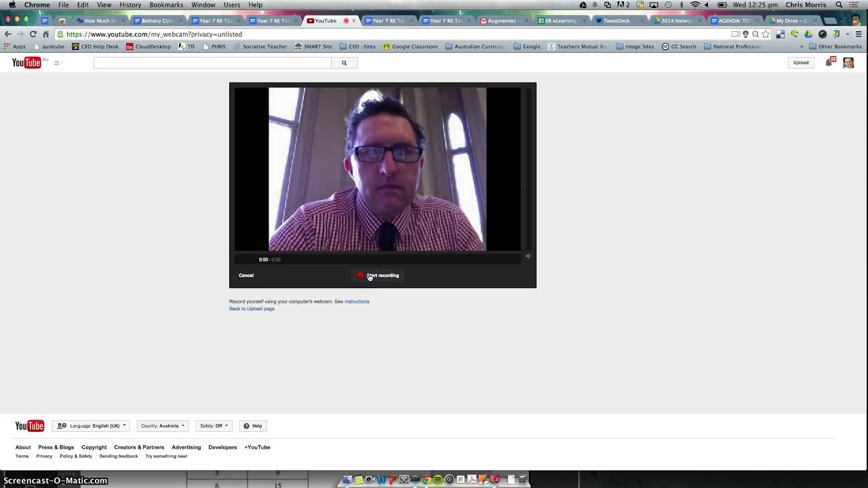Open the CEO -Sites bookmark folder
Viewport: 868px width, 488px height.
click(x=357, y=47)
